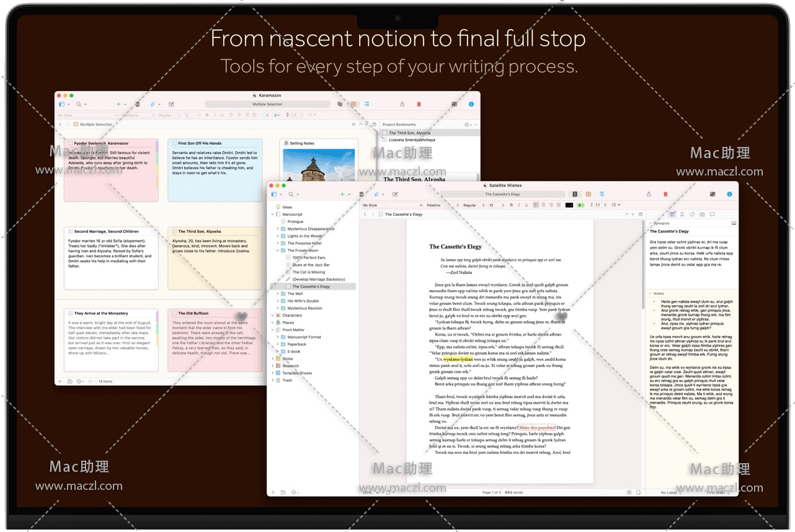Open the Palatino font dropdown
This screenshot has height=532, width=795.
pyautogui.click(x=442, y=205)
